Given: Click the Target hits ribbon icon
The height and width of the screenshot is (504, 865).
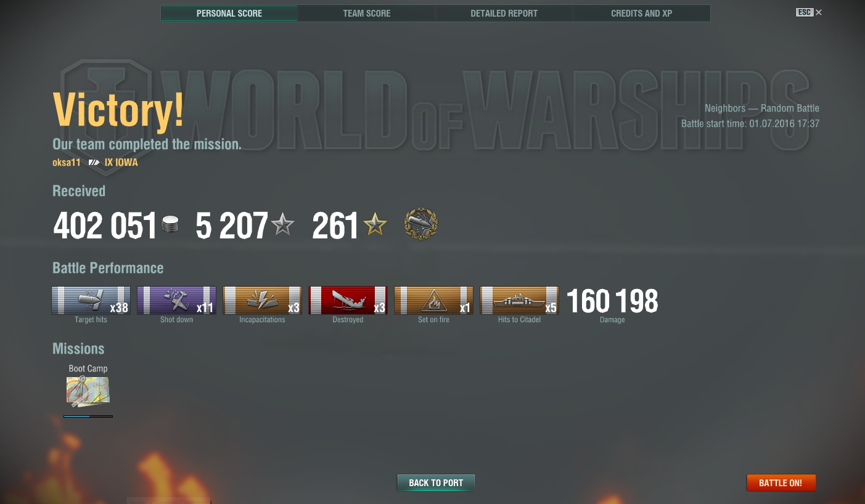Looking at the screenshot, I should [x=91, y=300].
